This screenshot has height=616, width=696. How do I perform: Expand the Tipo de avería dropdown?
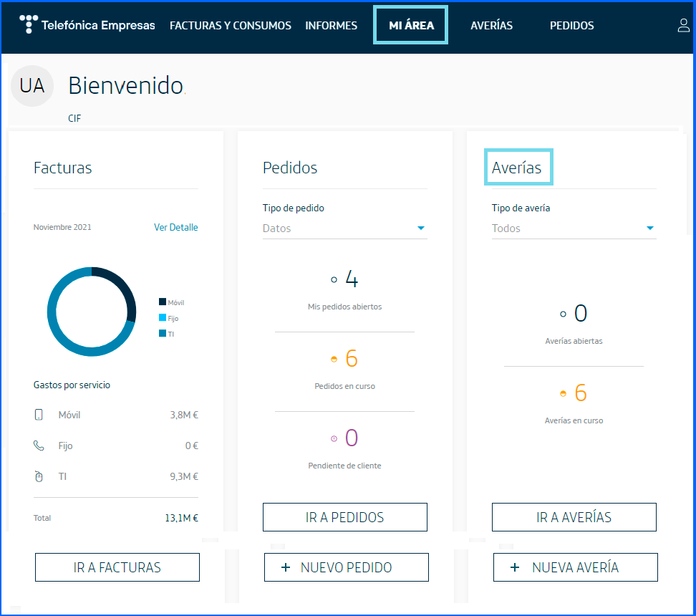[x=650, y=228]
